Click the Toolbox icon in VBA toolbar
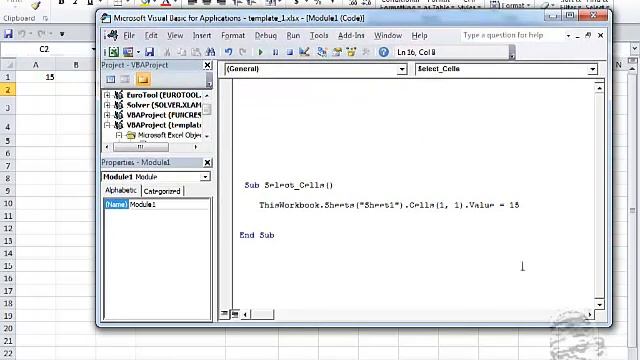 pos(366,52)
